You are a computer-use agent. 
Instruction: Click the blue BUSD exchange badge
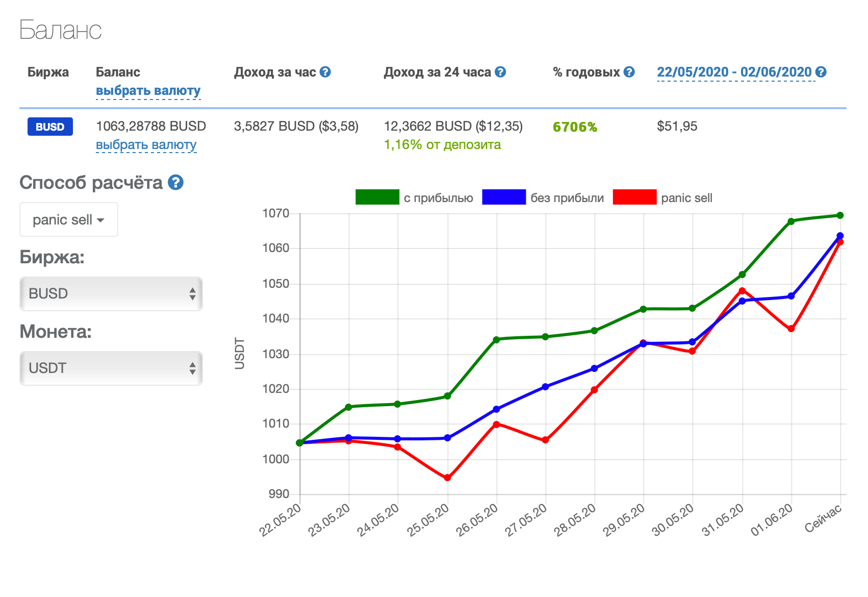[x=50, y=127]
